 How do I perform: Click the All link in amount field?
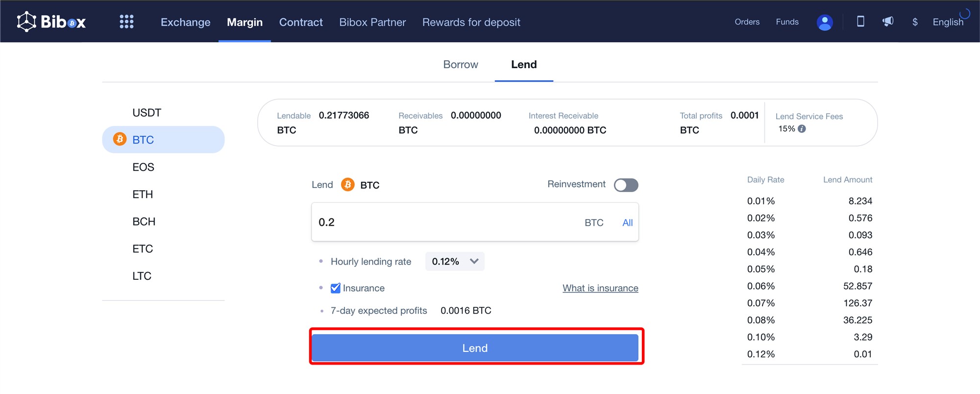coord(627,222)
